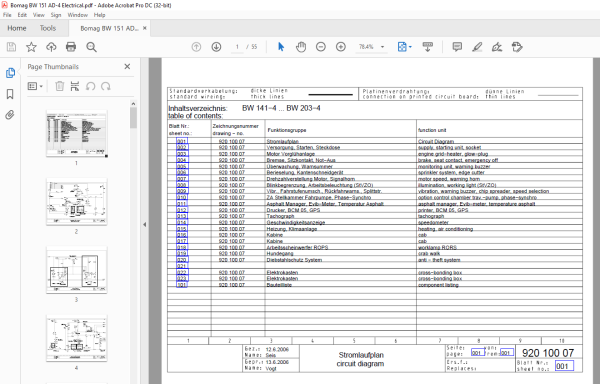Click the zoom percentage field 78.4%
This screenshot has width=600, height=384.
[x=366, y=47]
